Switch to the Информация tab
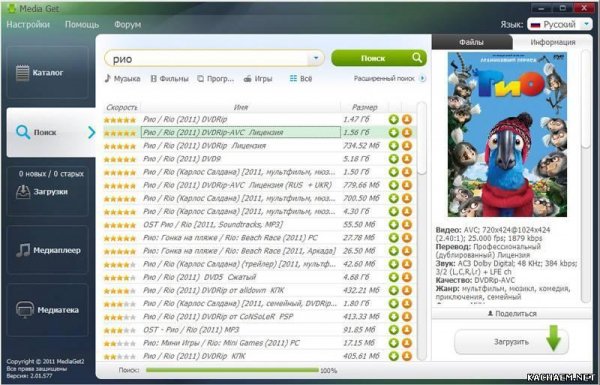The width and height of the screenshot is (600, 385). 553,42
